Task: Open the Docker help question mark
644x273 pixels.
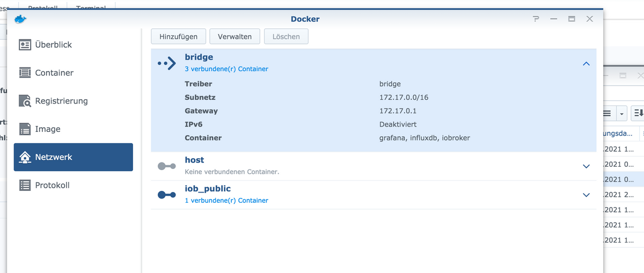Action: (x=536, y=19)
